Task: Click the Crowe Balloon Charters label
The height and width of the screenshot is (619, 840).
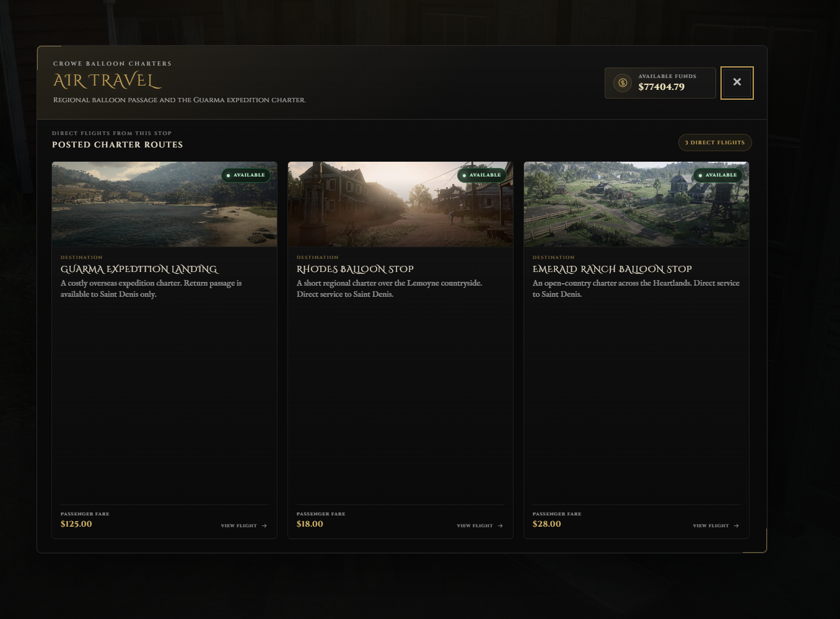Action: 112,63
